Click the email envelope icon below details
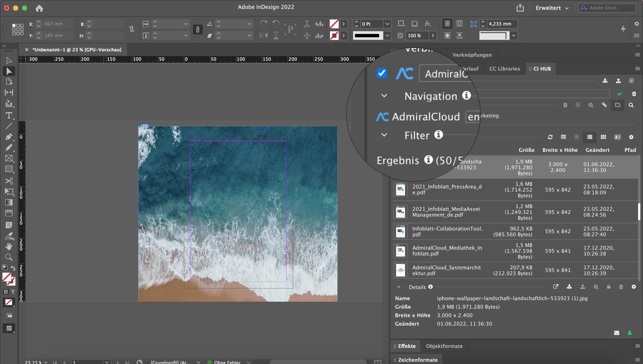This screenshot has width=643, height=364. (x=616, y=333)
